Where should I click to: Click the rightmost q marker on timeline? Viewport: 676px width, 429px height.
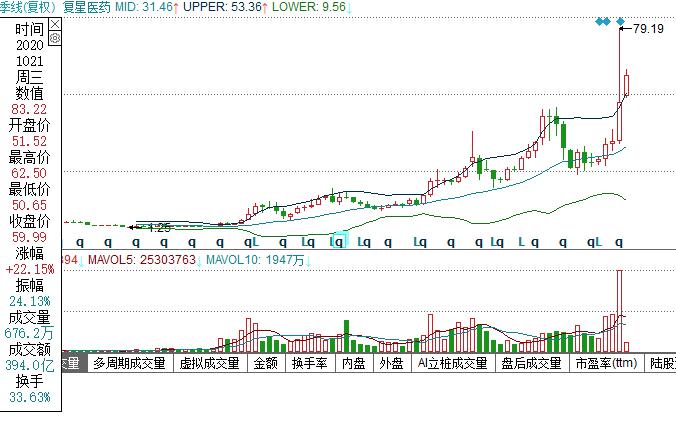(620, 241)
